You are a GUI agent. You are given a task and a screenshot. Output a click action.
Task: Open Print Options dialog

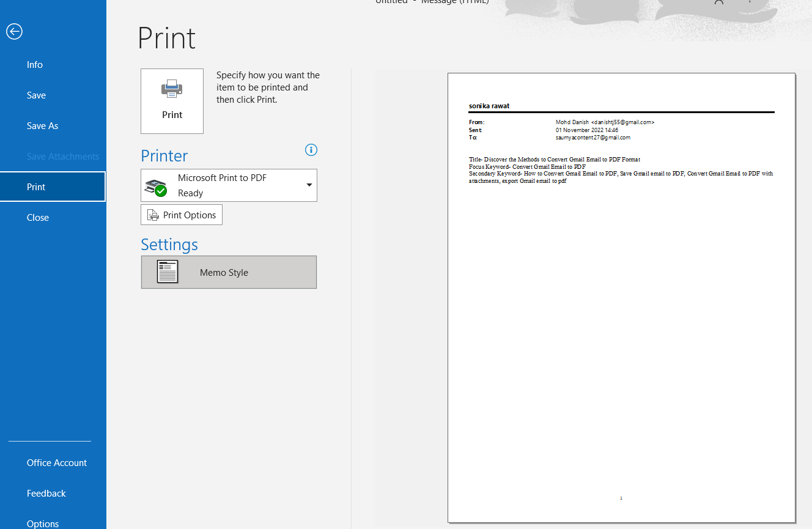[x=182, y=215]
